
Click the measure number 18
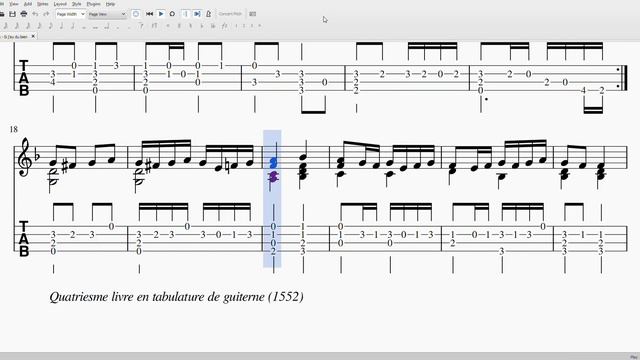click(x=13, y=129)
